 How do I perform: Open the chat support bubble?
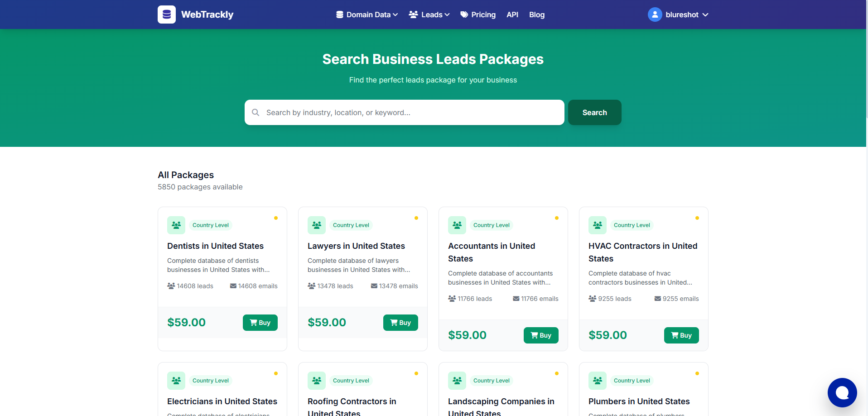click(x=842, y=392)
